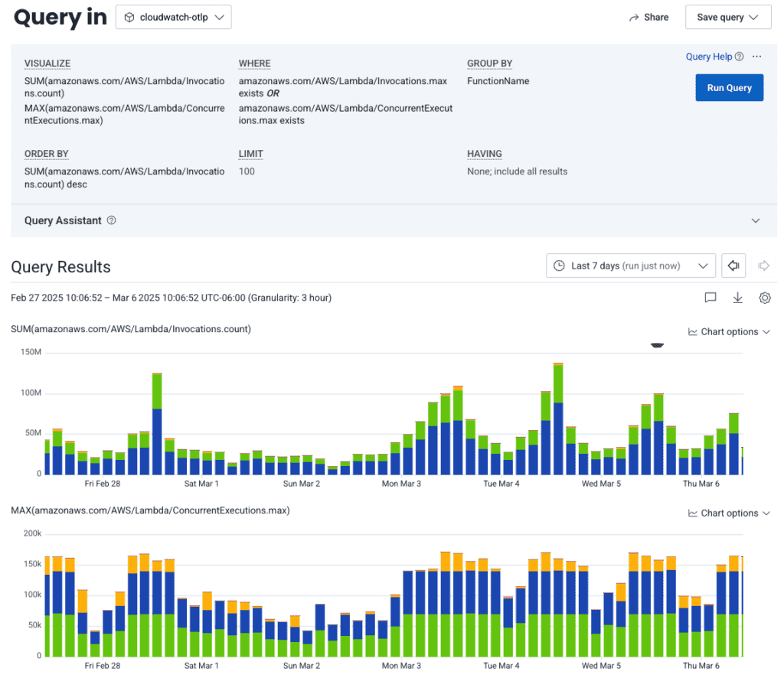Image resolution: width=784 pixels, height=678 pixels.
Task: Expand the Query Assistant section
Action: (x=756, y=220)
